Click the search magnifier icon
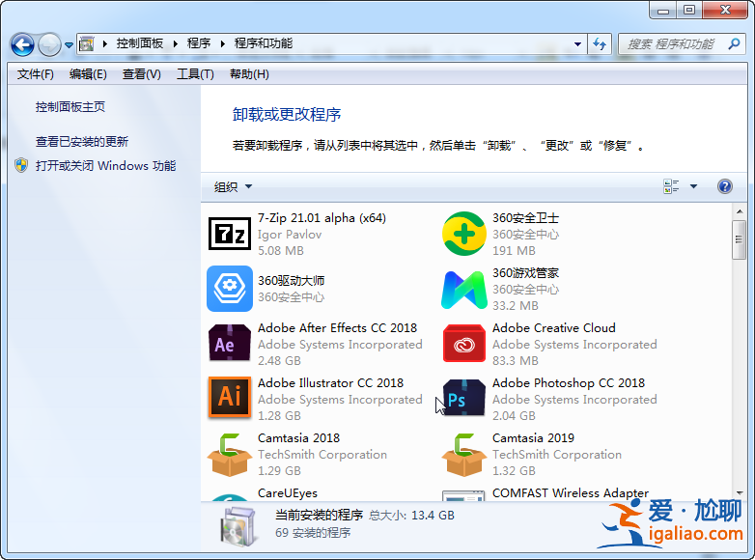The height and width of the screenshot is (560, 755). tap(735, 43)
